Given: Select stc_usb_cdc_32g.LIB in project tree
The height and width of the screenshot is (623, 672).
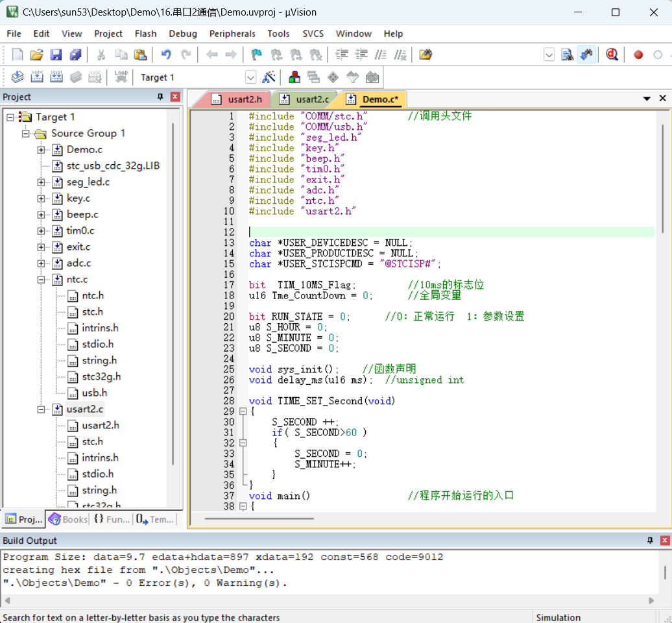Looking at the screenshot, I should point(113,165).
